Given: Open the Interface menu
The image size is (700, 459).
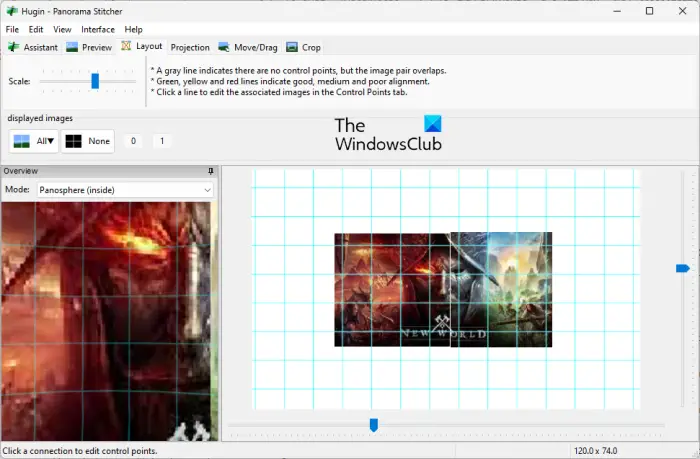Looking at the screenshot, I should [x=98, y=29].
